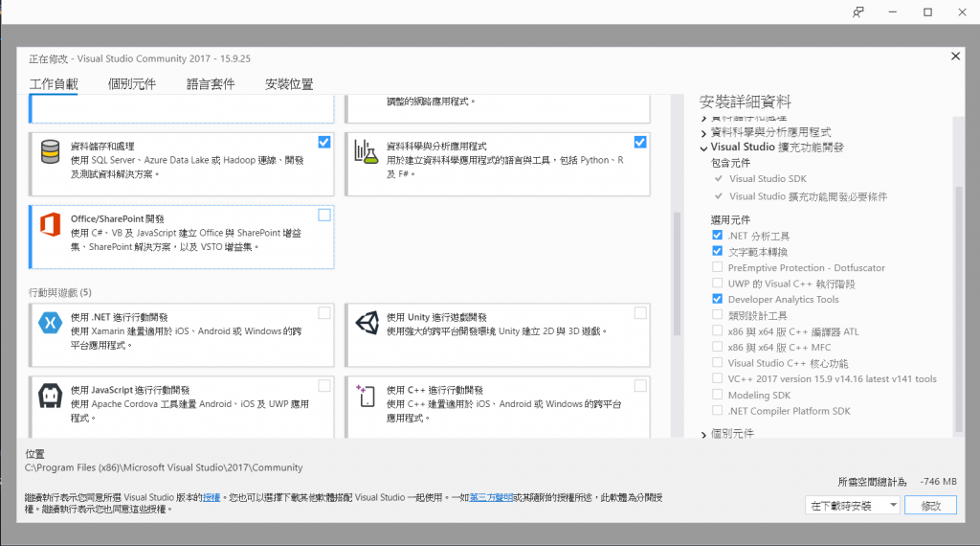
Task: Check the 使用 JavaScript 進行行動開發 workload
Action: click(323, 386)
